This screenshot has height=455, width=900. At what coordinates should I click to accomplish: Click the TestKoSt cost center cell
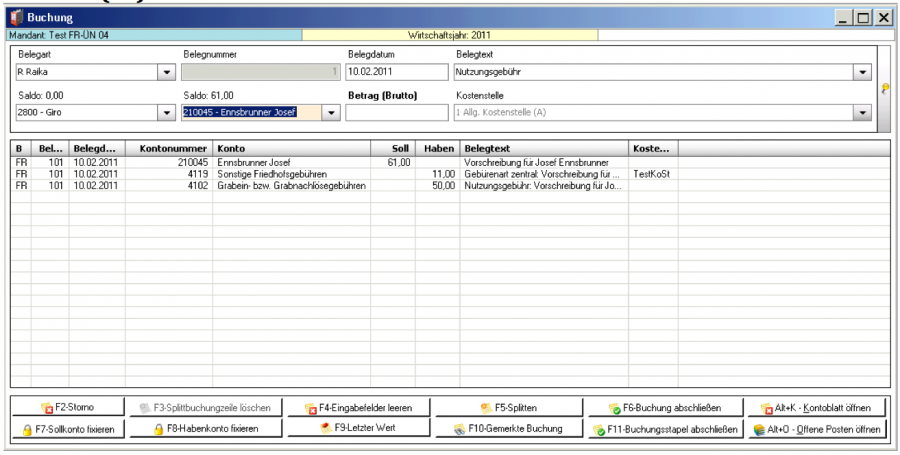[x=651, y=174]
